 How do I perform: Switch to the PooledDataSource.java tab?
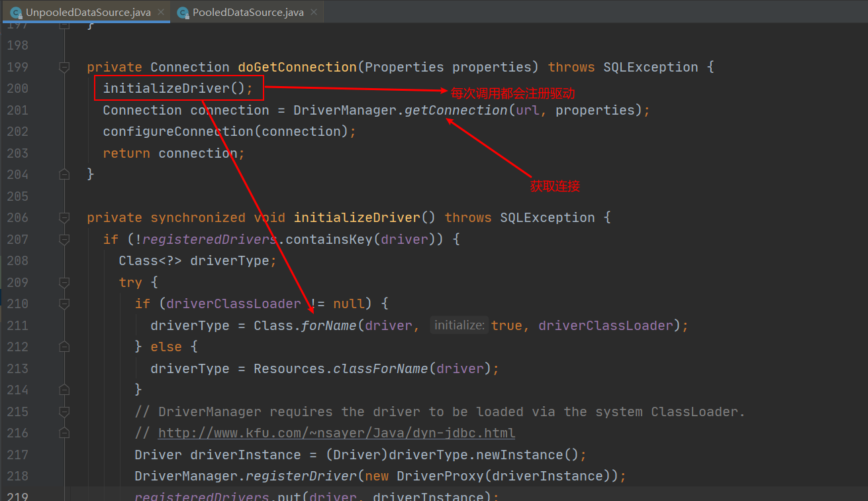248,12
